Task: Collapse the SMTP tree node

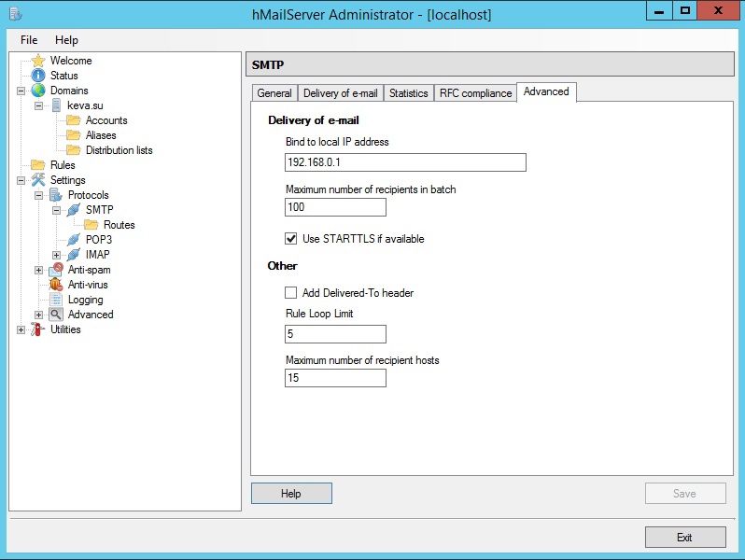Action: [x=56, y=210]
